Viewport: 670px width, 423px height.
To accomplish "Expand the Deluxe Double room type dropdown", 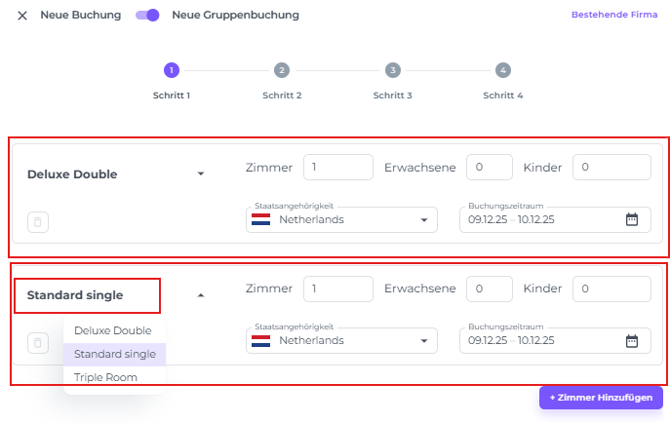I will 201,174.
